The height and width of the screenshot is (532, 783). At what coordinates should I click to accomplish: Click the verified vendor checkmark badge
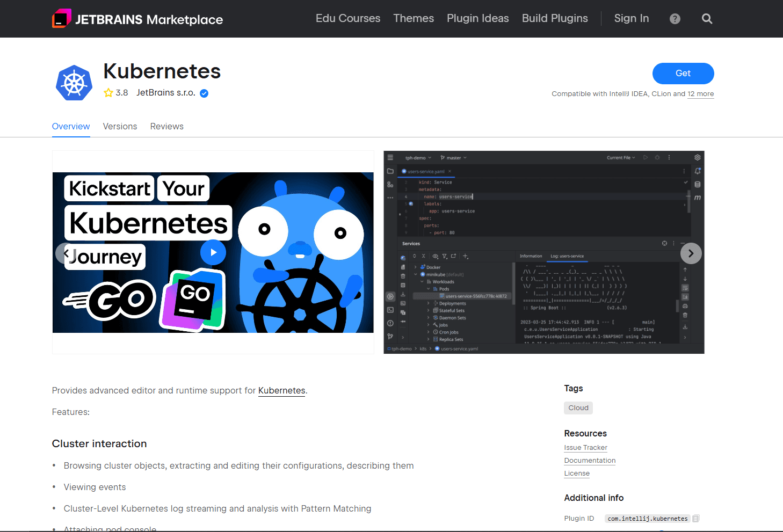[204, 93]
